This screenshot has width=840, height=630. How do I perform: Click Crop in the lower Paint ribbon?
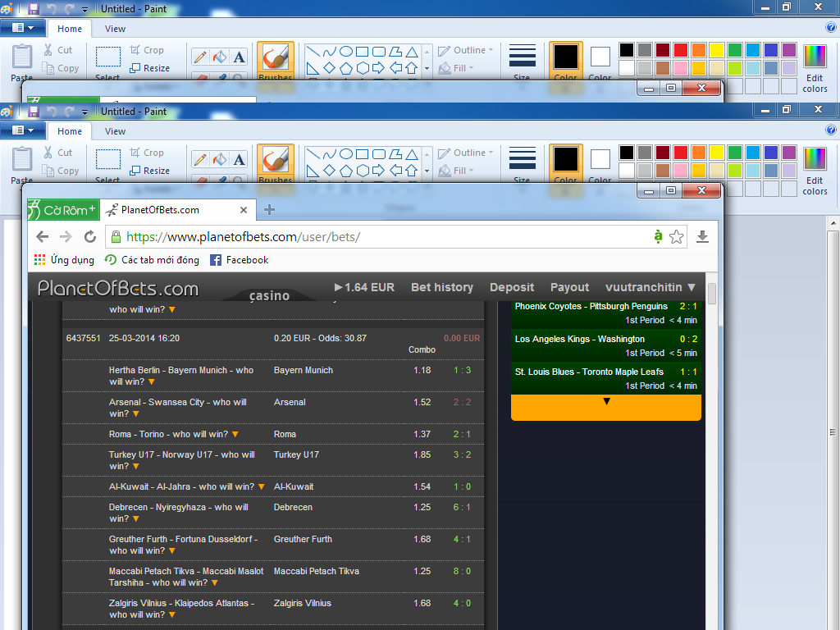click(147, 153)
